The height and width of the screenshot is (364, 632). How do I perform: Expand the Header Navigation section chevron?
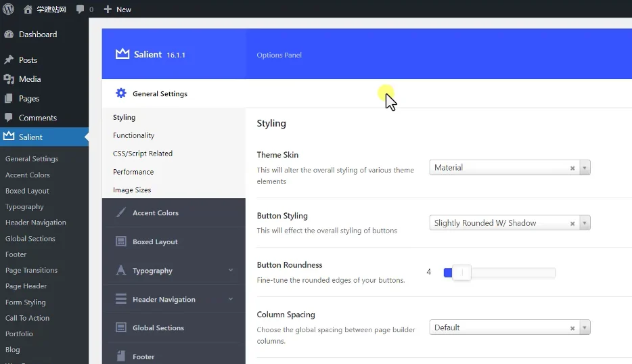(231, 299)
